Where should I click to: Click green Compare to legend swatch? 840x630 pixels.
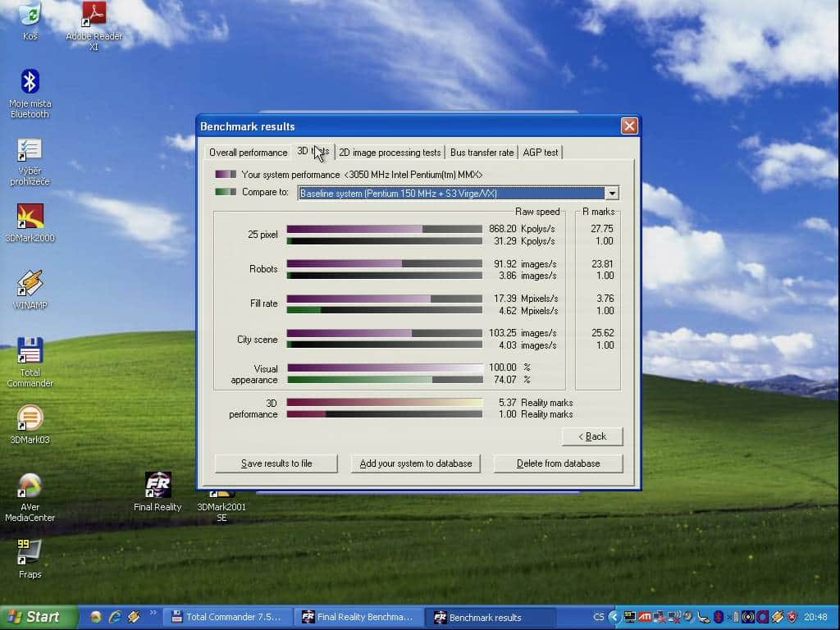tap(226, 191)
